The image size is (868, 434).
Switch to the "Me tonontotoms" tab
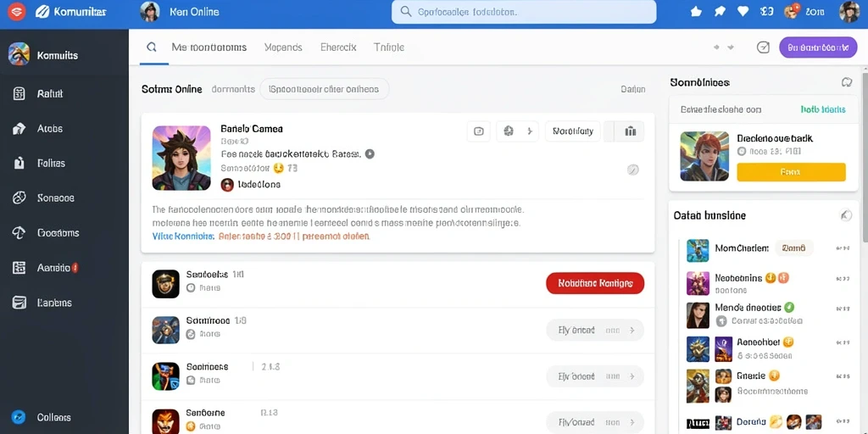(x=209, y=47)
